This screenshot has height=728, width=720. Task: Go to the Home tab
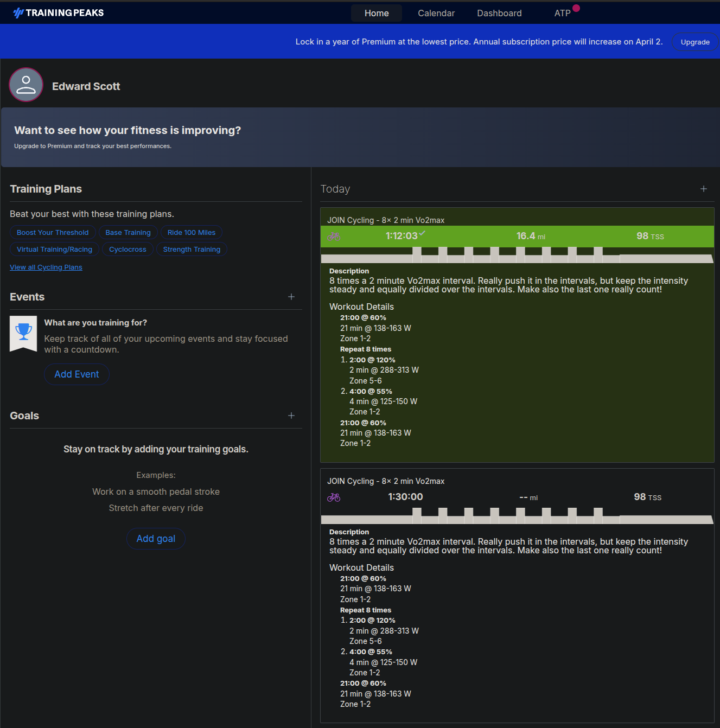[377, 13]
